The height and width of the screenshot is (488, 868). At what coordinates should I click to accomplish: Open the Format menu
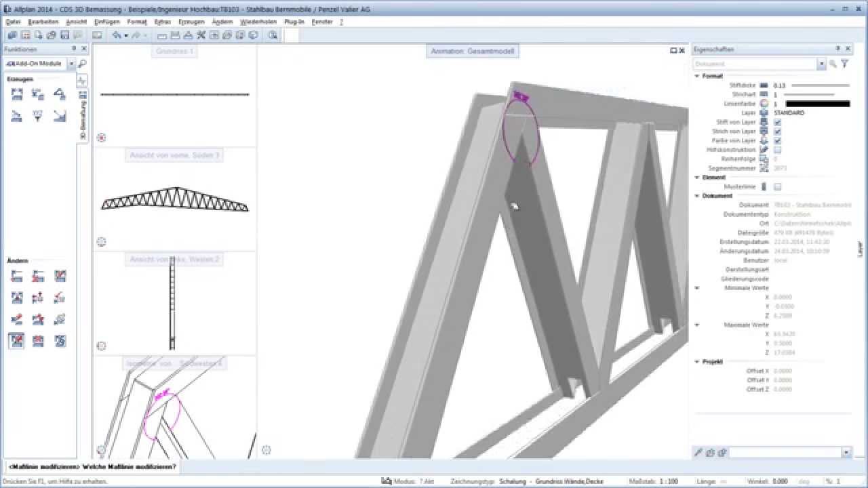click(137, 22)
